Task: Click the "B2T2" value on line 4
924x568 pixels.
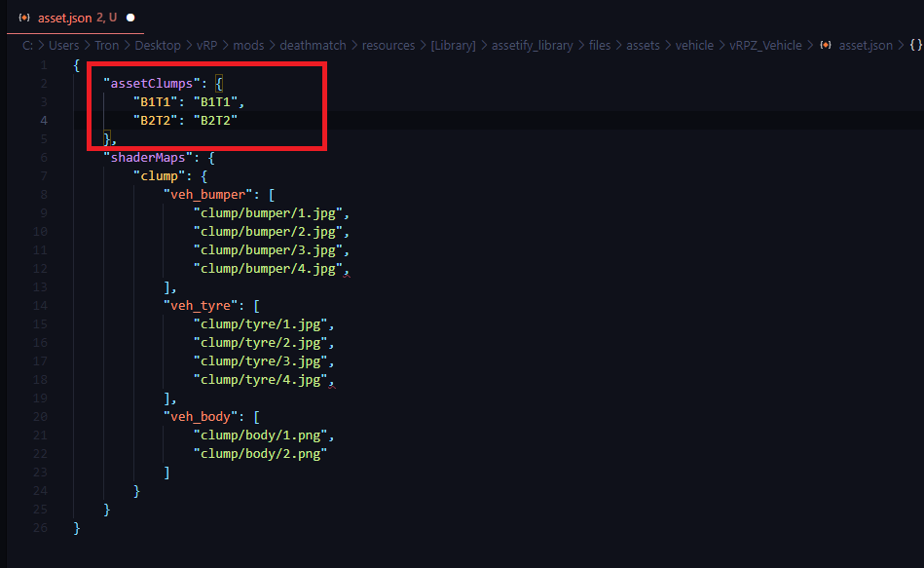Action: coord(216,121)
